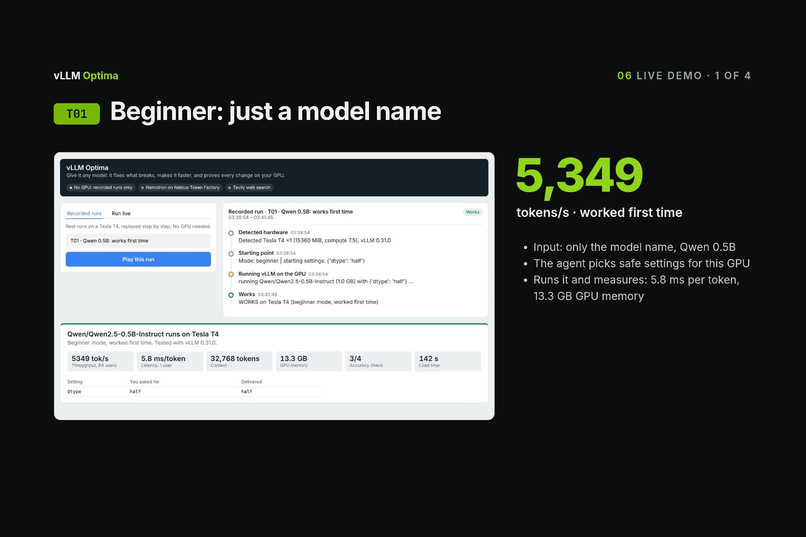Click the No GPU: recorded runs only chip
The width and height of the screenshot is (806, 537).
[x=101, y=188]
